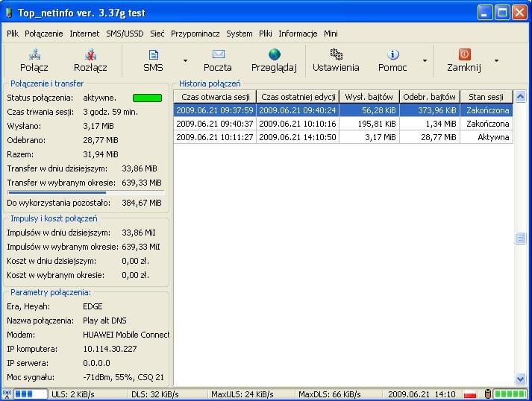
Task: Click the 31,94 MiB Razem value
Action: point(101,154)
